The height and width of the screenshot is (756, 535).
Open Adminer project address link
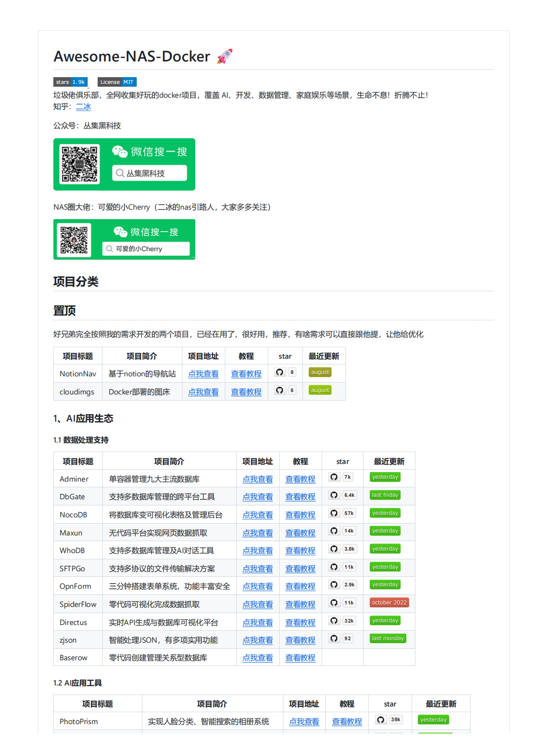coord(258,479)
